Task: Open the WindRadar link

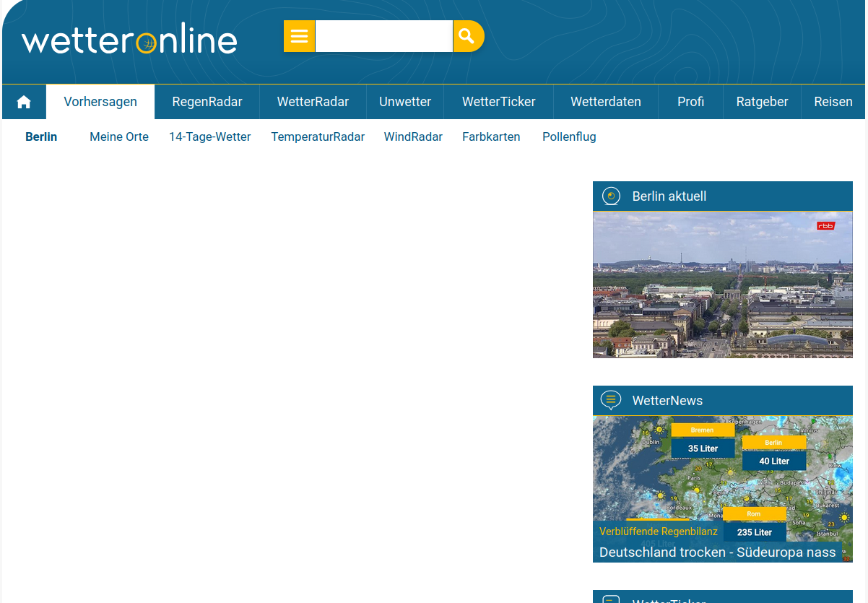Action: click(413, 136)
